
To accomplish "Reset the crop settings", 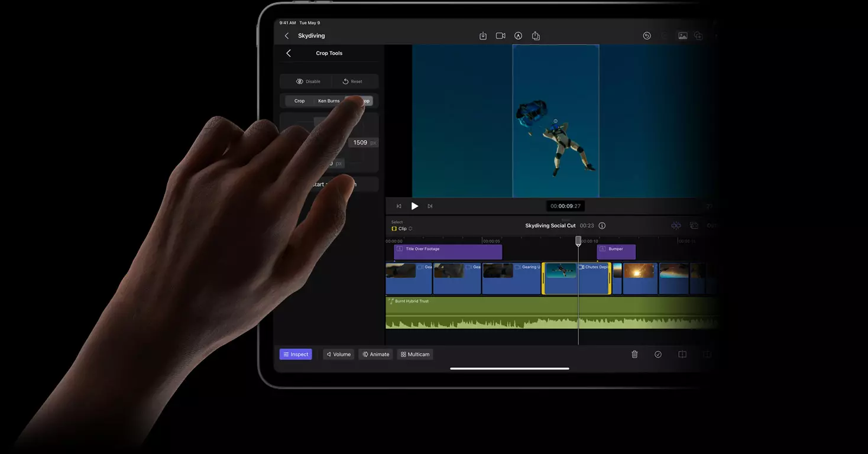I will [352, 82].
